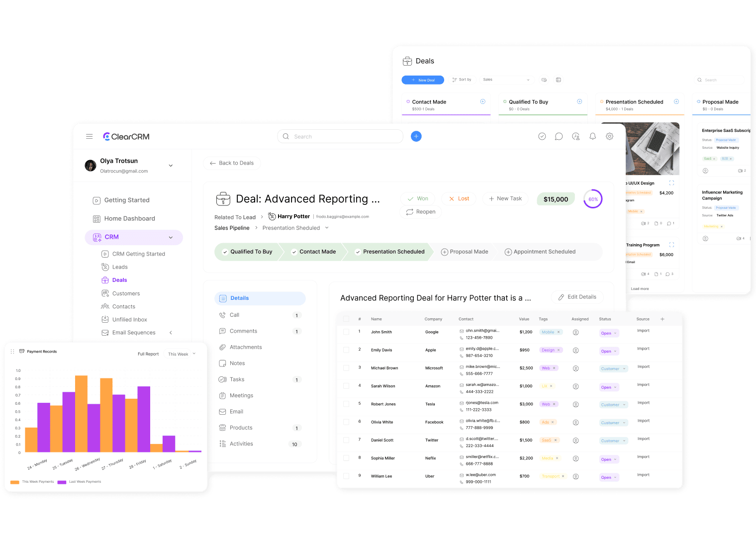This screenshot has width=756, height=540.
Task: Select Leads in the CRM sidebar
Action: coord(120,267)
